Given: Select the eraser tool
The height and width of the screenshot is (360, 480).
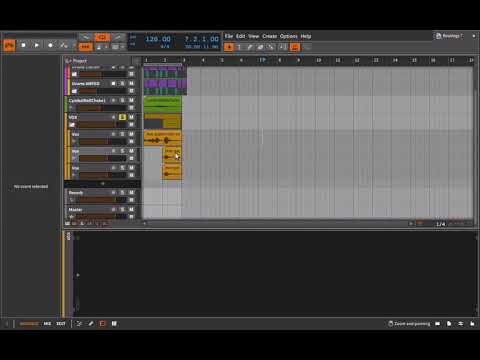Looking at the screenshot, I should 260,47.
